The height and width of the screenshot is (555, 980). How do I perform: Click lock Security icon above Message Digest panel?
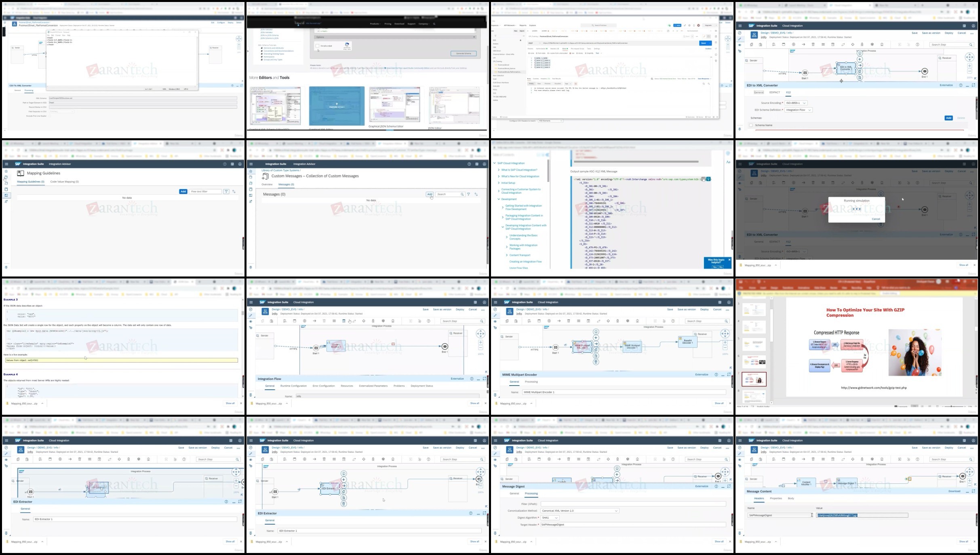point(618,459)
